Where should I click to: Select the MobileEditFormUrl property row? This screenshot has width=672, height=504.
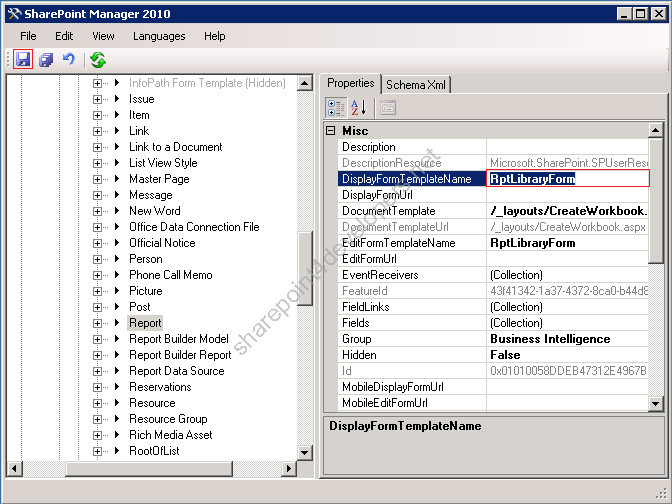(x=493, y=403)
